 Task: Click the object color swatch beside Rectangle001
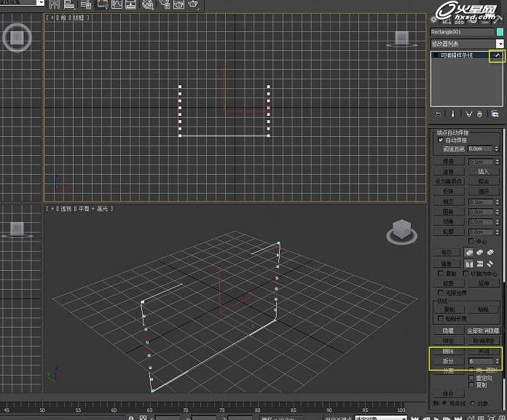point(500,32)
